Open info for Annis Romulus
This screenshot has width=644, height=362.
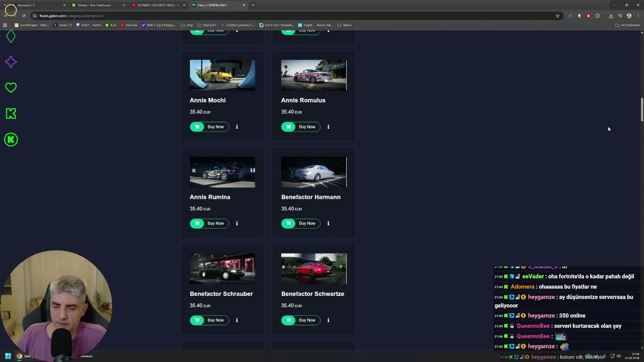(328, 127)
